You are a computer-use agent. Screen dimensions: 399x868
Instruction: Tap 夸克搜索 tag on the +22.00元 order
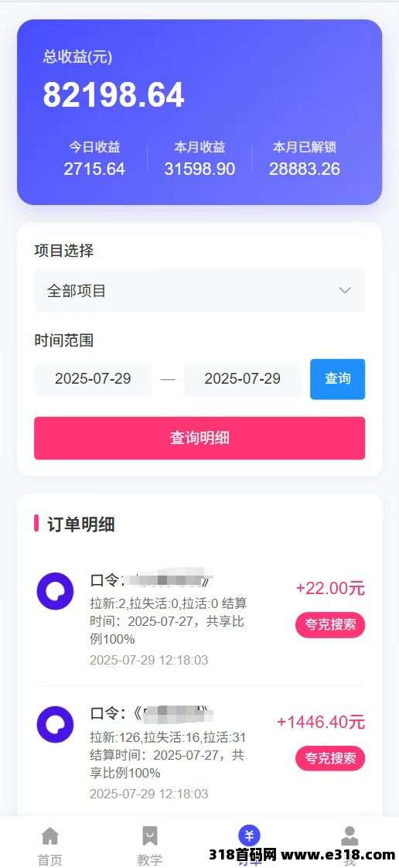tap(330, 625)
